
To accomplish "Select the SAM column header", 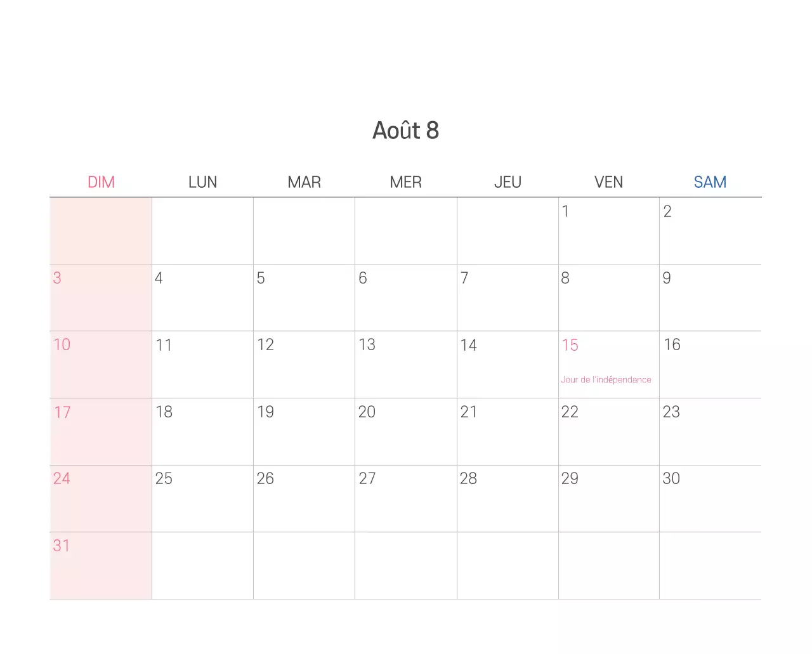I will pos(710,182).
